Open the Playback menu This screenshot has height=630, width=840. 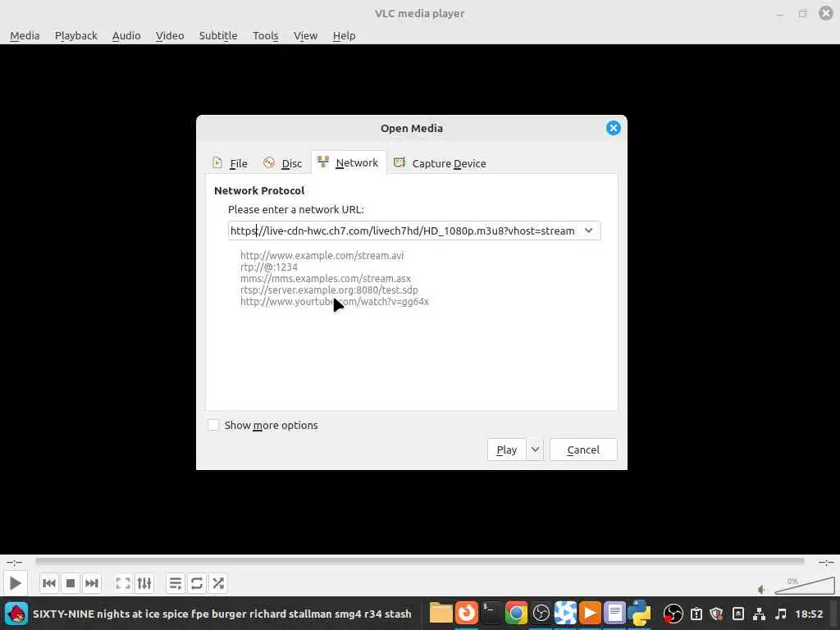76,35
